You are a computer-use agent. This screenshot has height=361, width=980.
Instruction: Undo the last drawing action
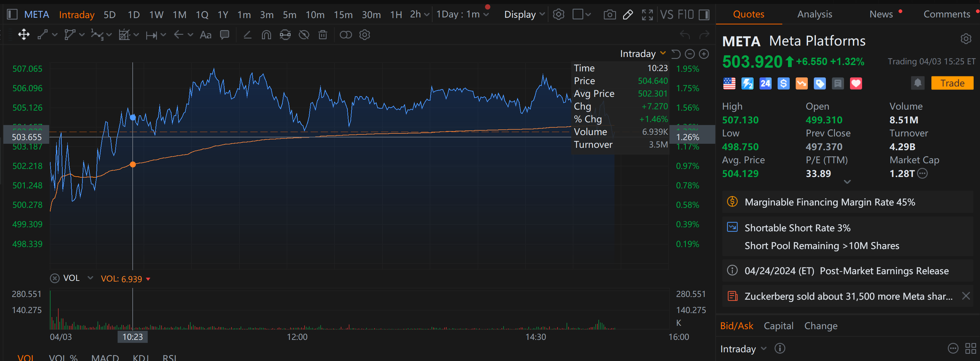(x=685, y=35)
